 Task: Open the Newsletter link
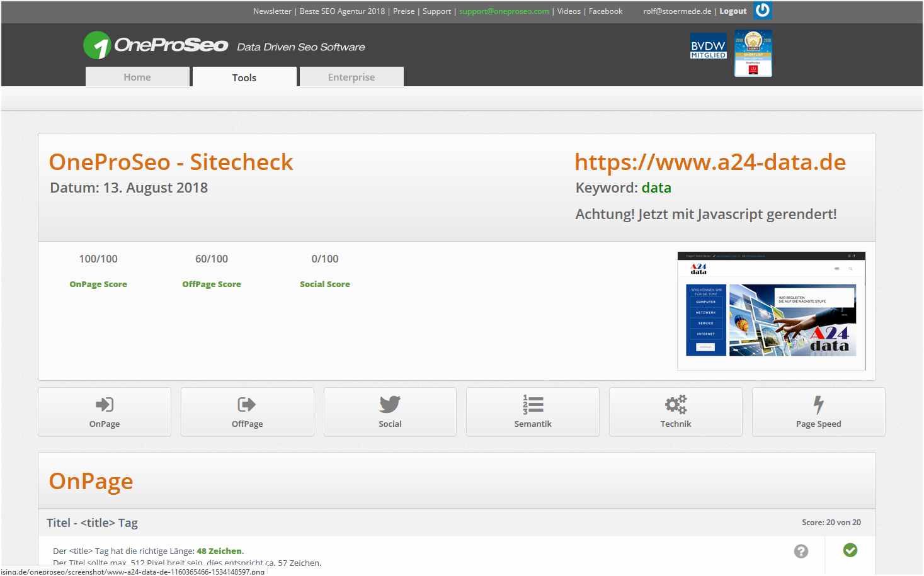(x=272, y=11)
